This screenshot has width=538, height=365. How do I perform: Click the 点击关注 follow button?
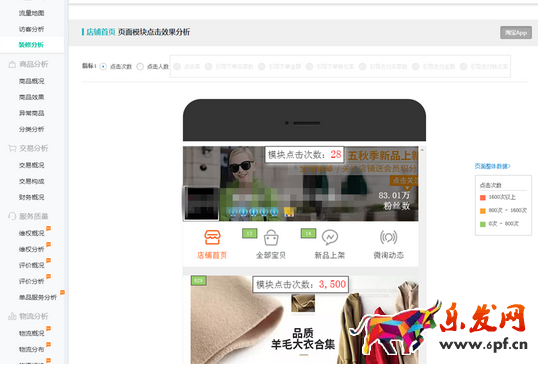(405, 180)
